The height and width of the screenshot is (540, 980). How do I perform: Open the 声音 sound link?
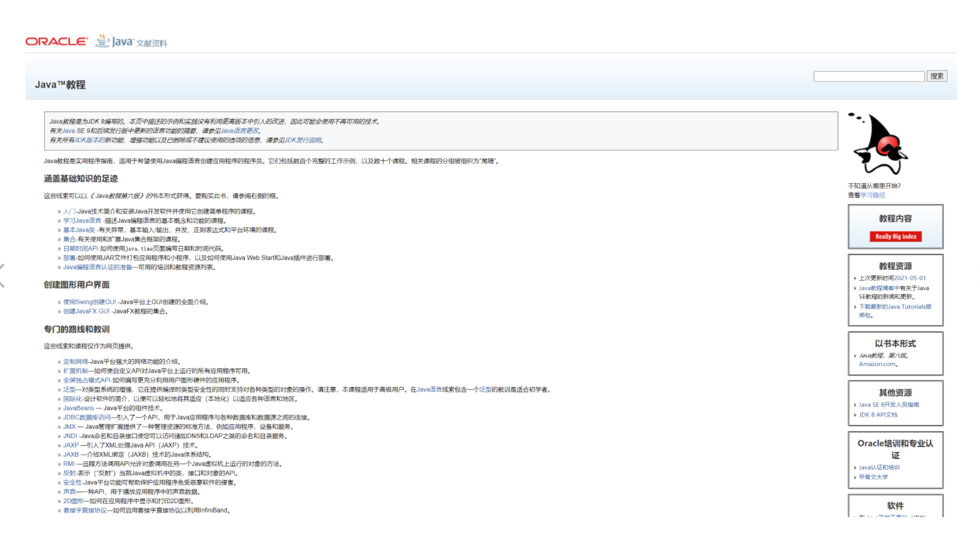[x=69, y=492]
